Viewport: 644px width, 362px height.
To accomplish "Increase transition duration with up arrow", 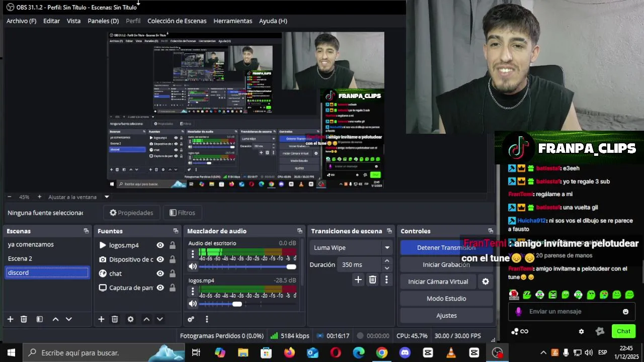I will [x=386, y=261].
